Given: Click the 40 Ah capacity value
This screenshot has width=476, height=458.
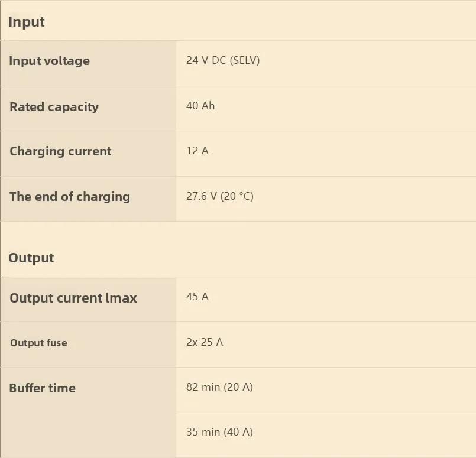Looking at the screenshot, I should click(200, 106).
